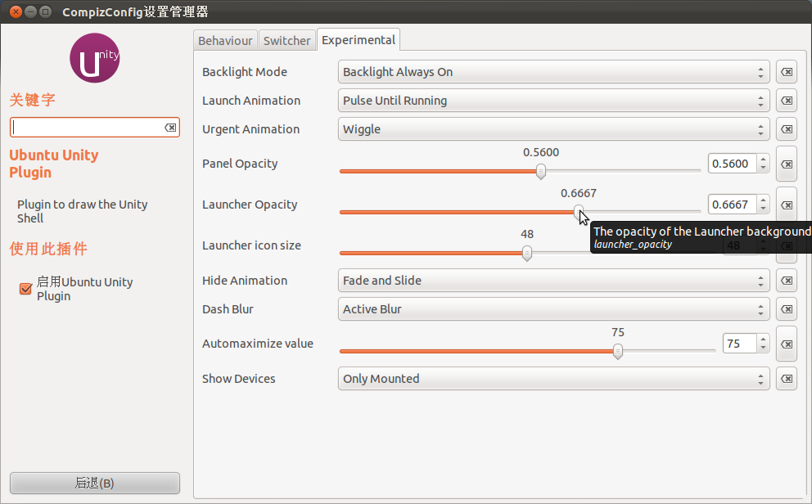Reset Backlight Mode to default
The height and width of the screenshot is (504, 812).
[x=786, y=72]
